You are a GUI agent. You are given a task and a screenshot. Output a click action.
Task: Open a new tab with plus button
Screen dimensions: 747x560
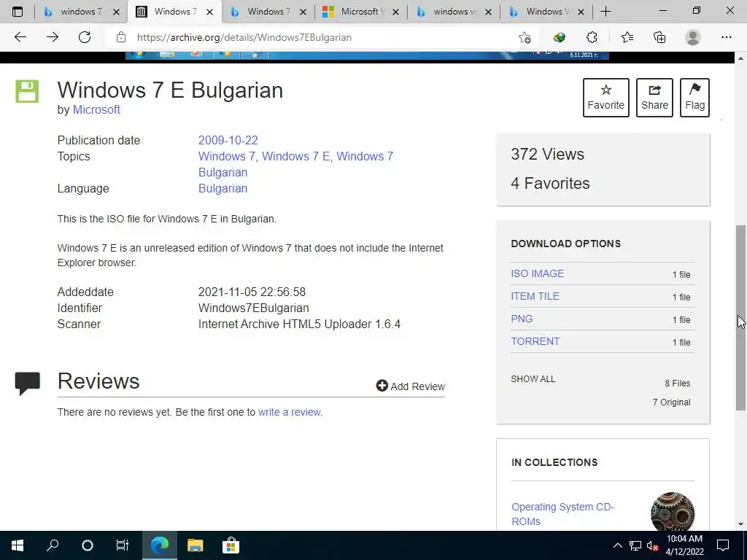(x=605, y=12)
